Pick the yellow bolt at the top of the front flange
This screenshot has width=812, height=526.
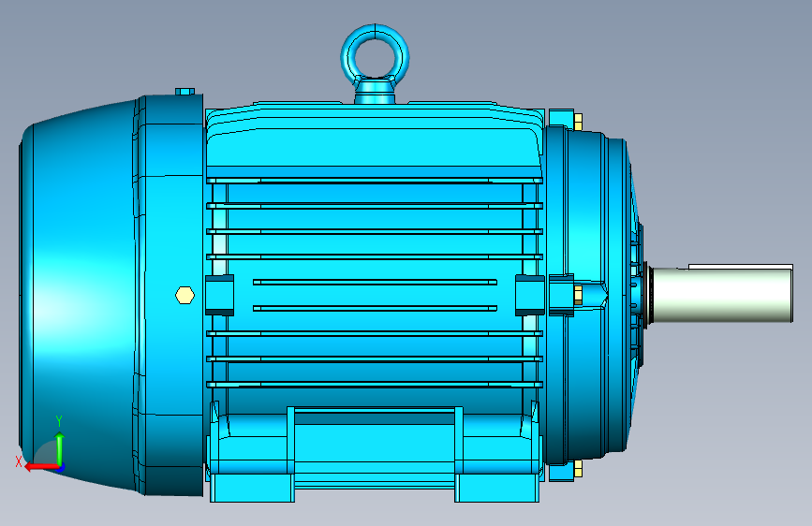[x=578, y=122]
